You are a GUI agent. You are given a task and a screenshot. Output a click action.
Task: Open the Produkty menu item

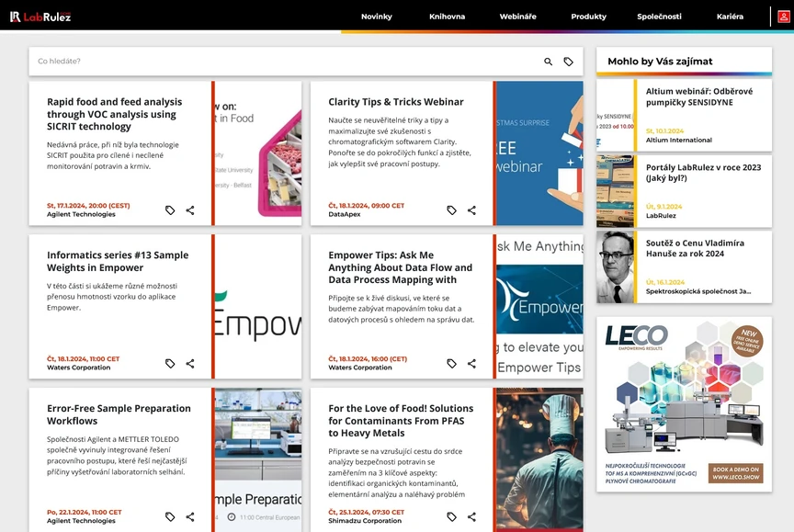click(588, 17)
